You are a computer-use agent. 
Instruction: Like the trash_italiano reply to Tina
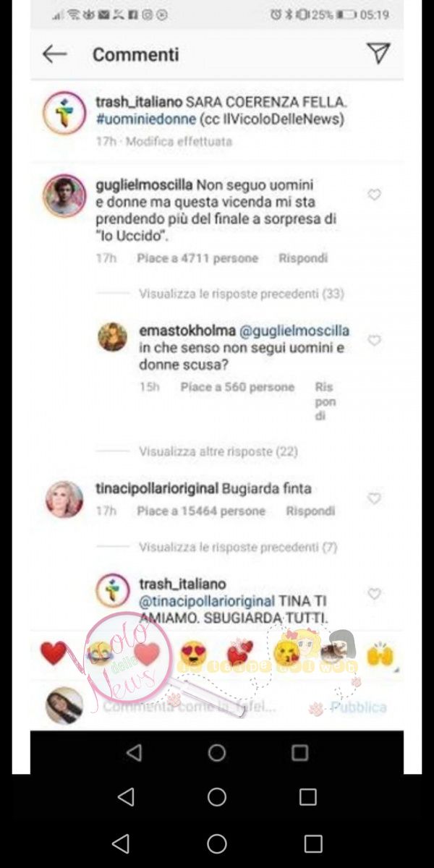(374, 594)
